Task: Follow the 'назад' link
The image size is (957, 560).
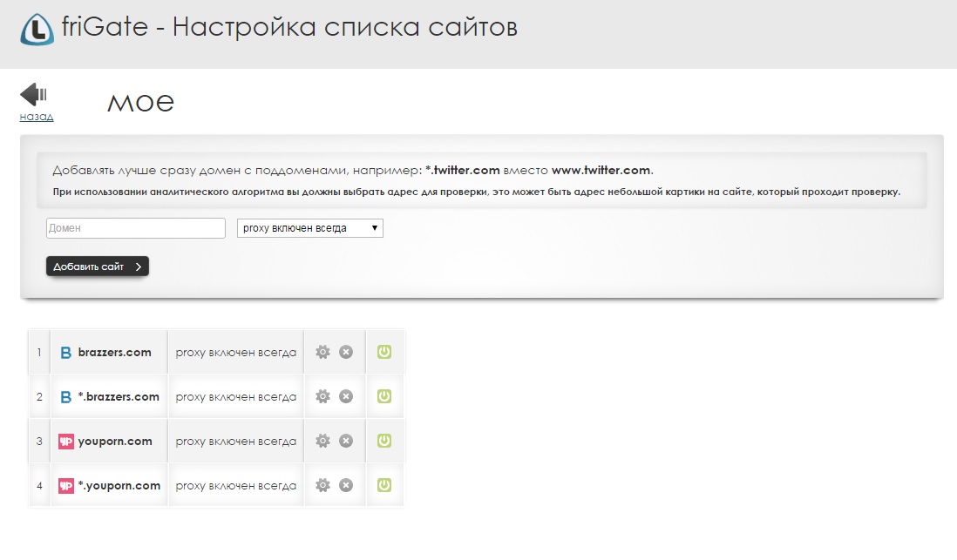Action: tap(37, 117)
